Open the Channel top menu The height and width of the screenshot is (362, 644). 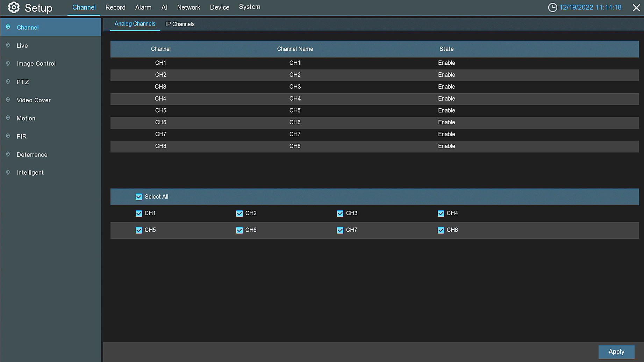84,7
